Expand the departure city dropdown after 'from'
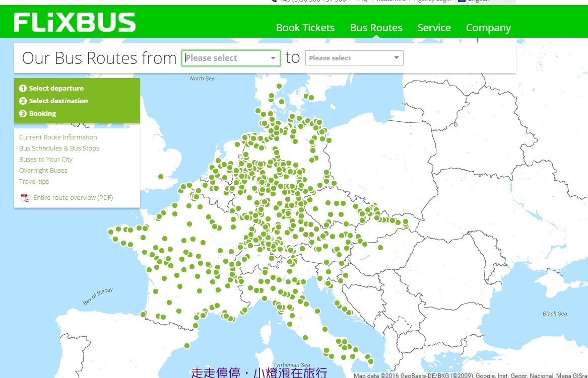 click(231, 58)
